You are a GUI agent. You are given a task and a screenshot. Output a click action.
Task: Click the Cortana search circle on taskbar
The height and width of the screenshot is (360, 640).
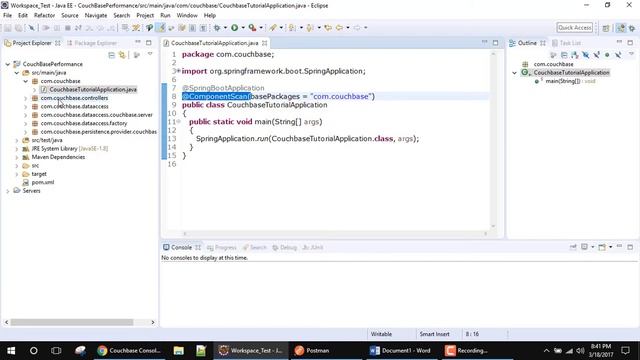click(x=33, y=350)
